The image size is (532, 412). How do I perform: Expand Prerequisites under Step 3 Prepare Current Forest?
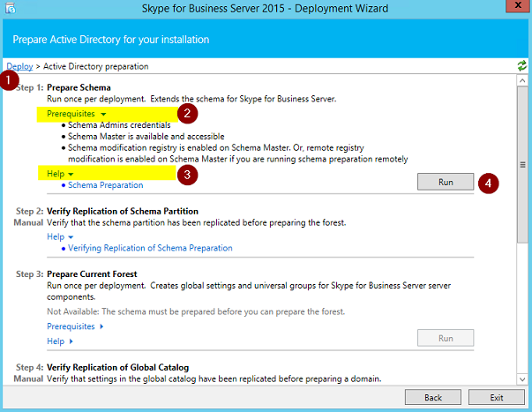point(75,326)
